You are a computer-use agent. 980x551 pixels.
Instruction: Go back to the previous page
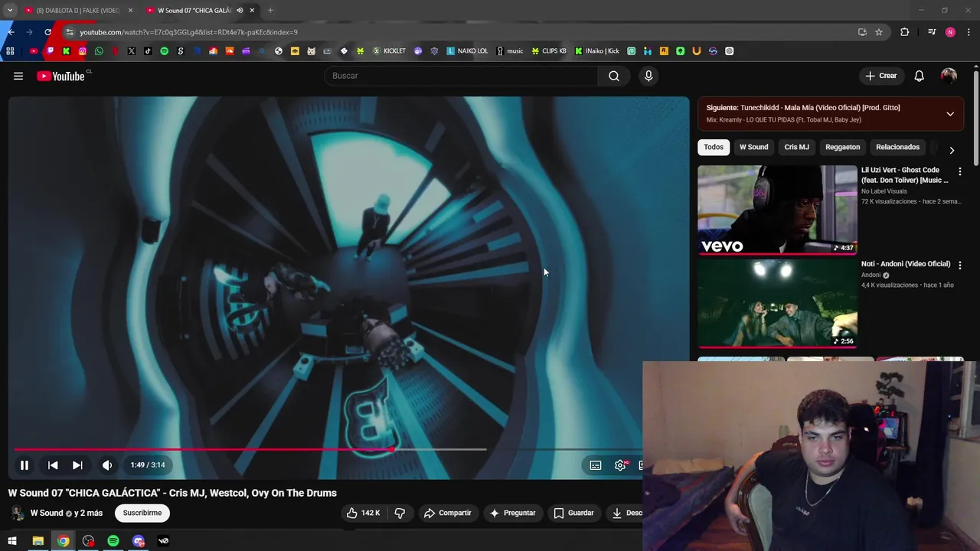(x=11, y=32)
